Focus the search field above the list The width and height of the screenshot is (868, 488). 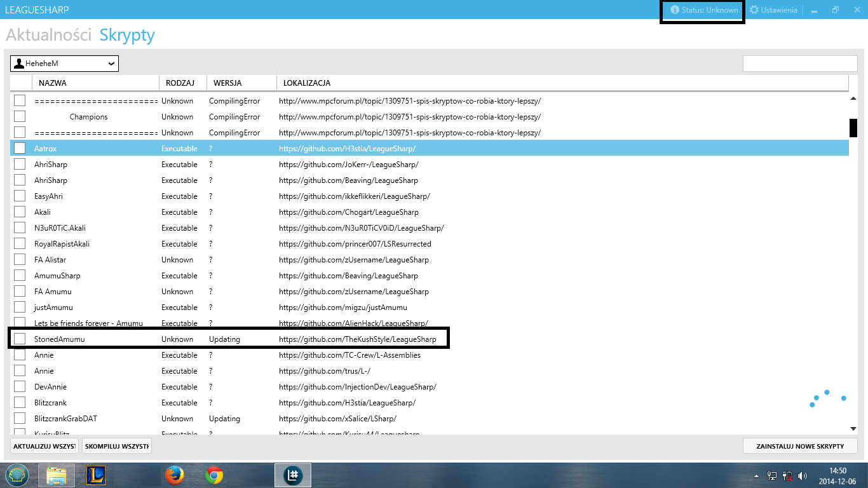tap(800, 64)
